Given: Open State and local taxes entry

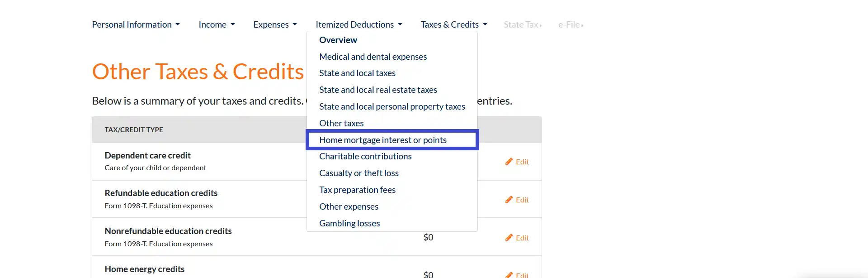Looking at the screenshot, I should pyautogui.click(x=357, y=73).
